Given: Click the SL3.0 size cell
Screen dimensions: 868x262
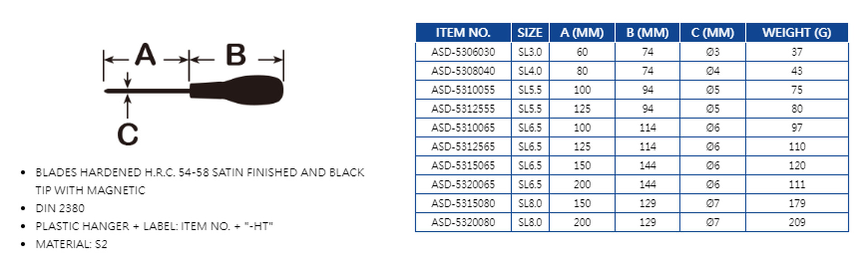Looking at the screenshot, I should [x=530, y=52].
